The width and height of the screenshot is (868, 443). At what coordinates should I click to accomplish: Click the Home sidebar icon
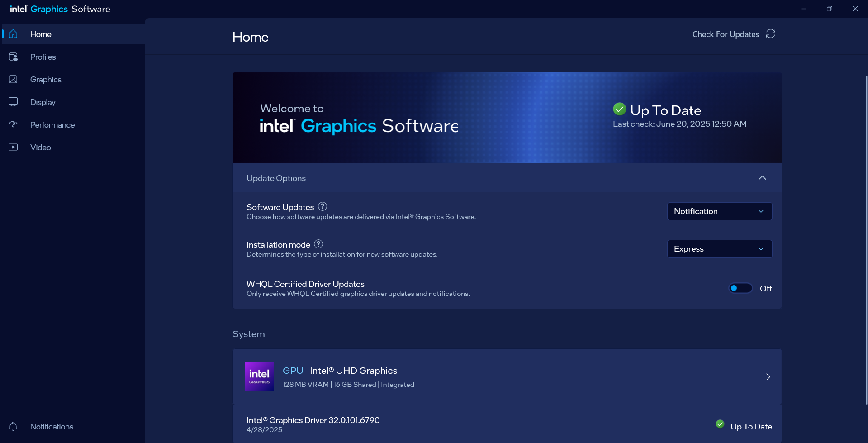(13, 34)
